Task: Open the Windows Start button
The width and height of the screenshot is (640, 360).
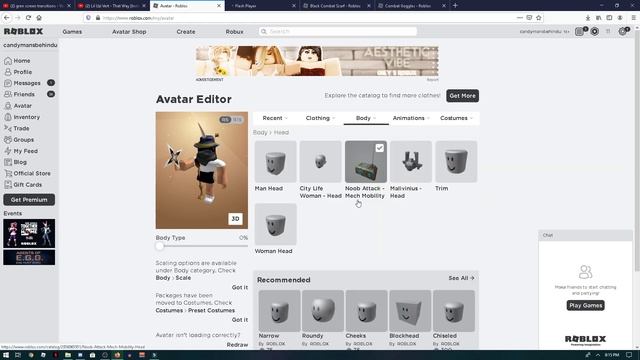Action: (6, 355)
